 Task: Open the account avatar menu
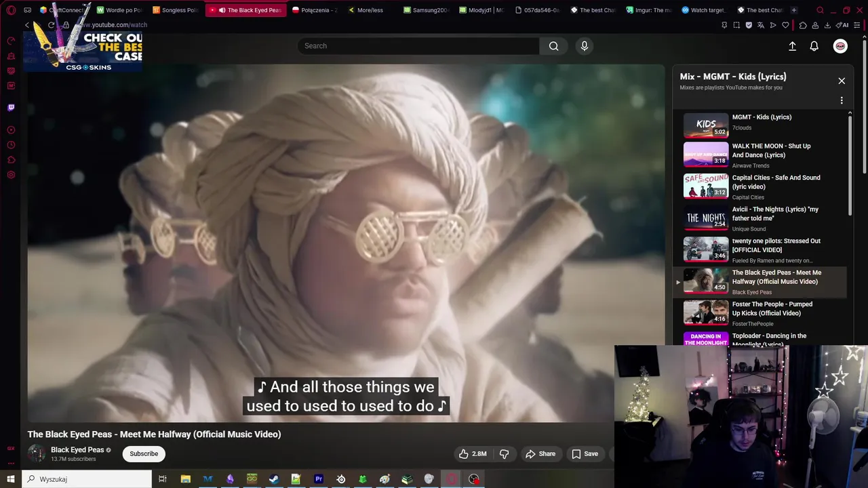click(x=840, y=46)
